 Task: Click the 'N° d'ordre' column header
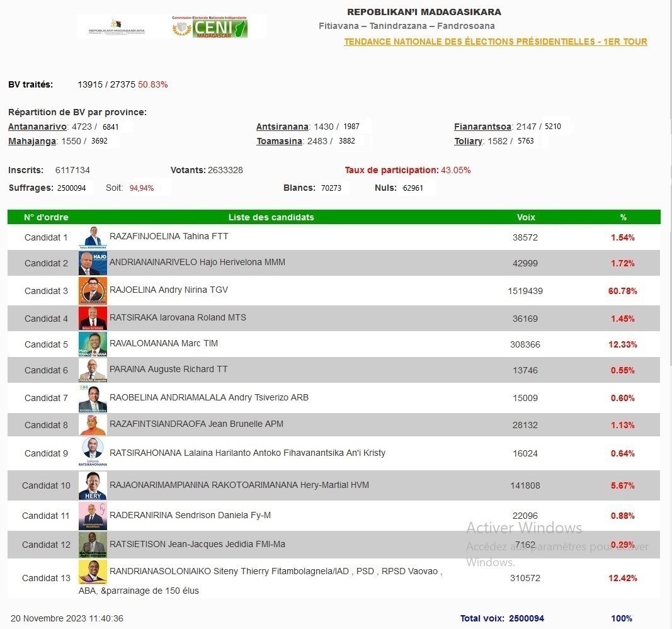pyautogui.click(x=46, y=217)
